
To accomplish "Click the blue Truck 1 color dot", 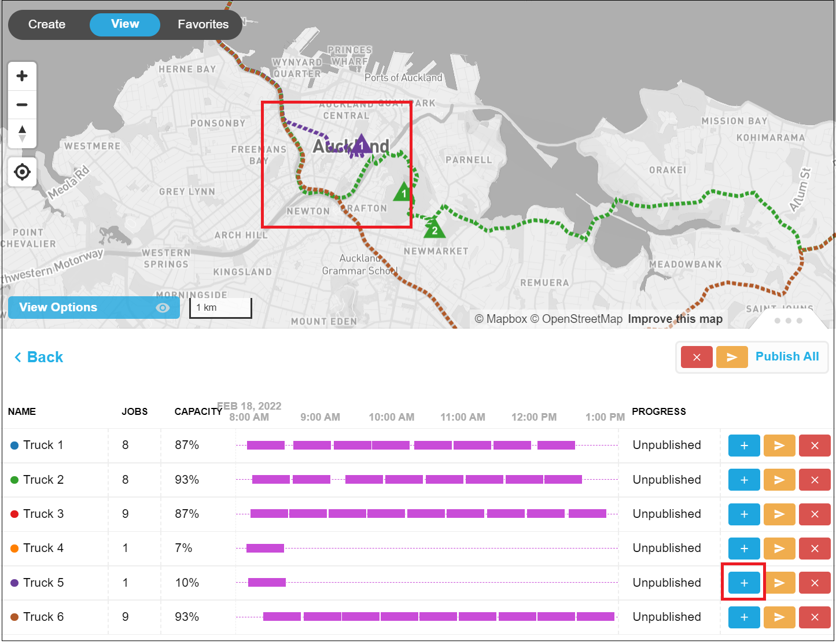I will 14,446.
